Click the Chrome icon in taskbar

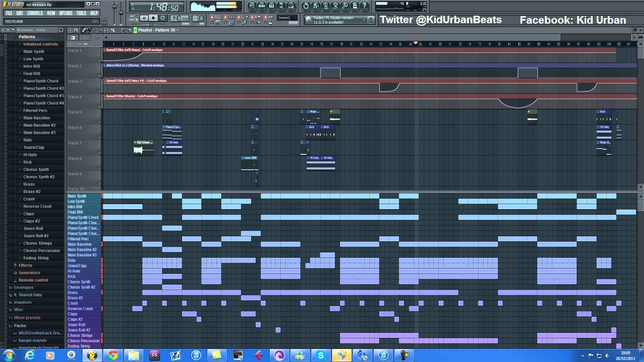click(x=113, y=355)
